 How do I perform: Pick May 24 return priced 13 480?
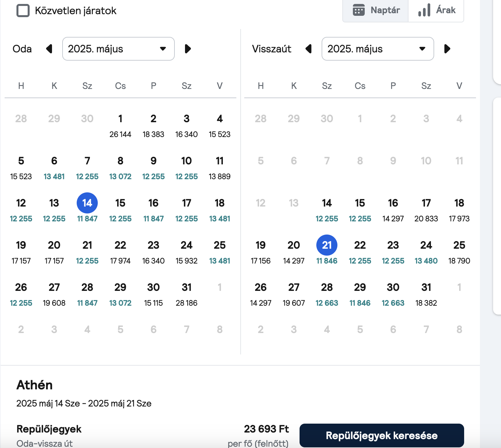[426, 252]
